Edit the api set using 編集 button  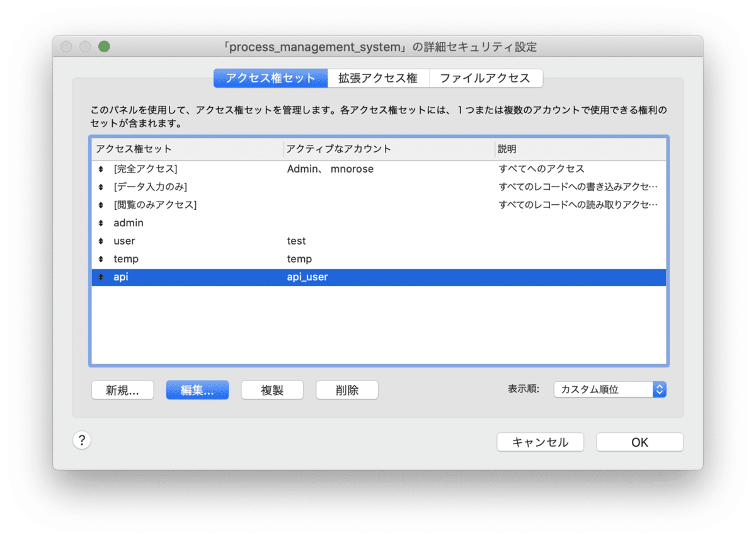tap(197, 389)
